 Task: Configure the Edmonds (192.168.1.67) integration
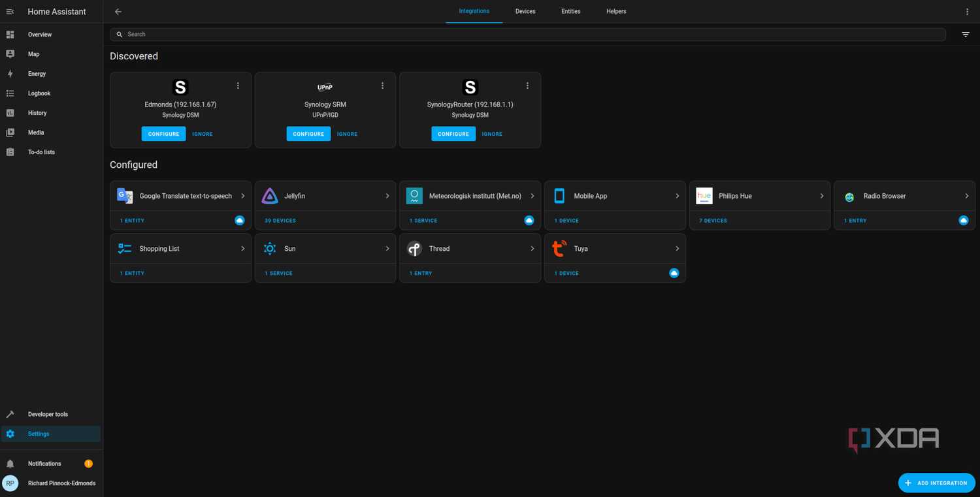coord(164,134)
